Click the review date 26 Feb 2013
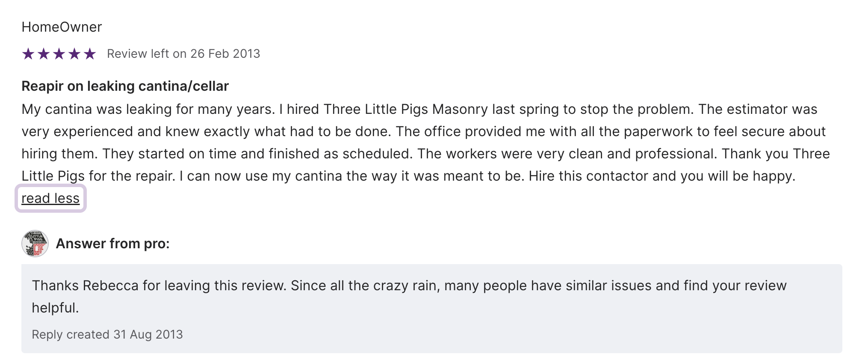Image resolution: width=868 pixels, height=363 pixels. (225, 54)
